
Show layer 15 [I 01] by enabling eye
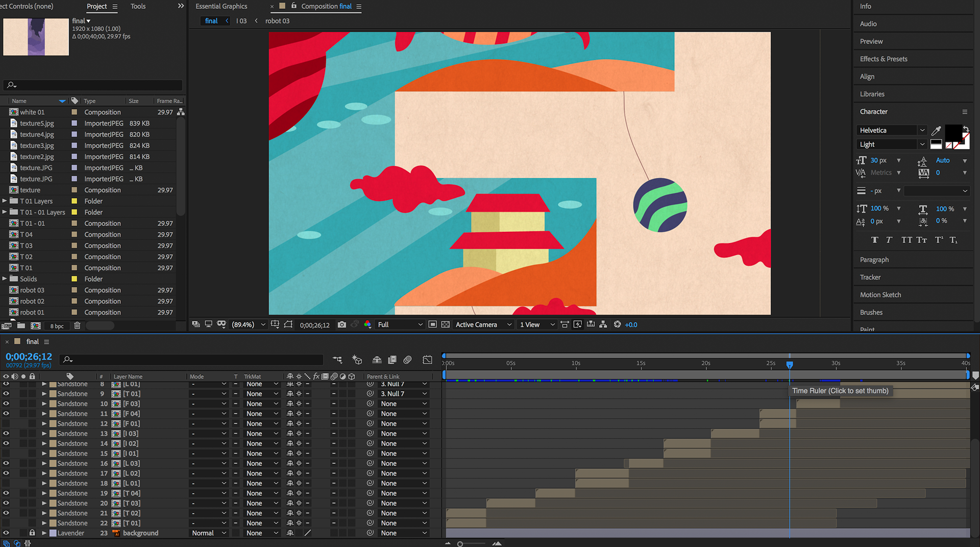[x=6, y=454]
